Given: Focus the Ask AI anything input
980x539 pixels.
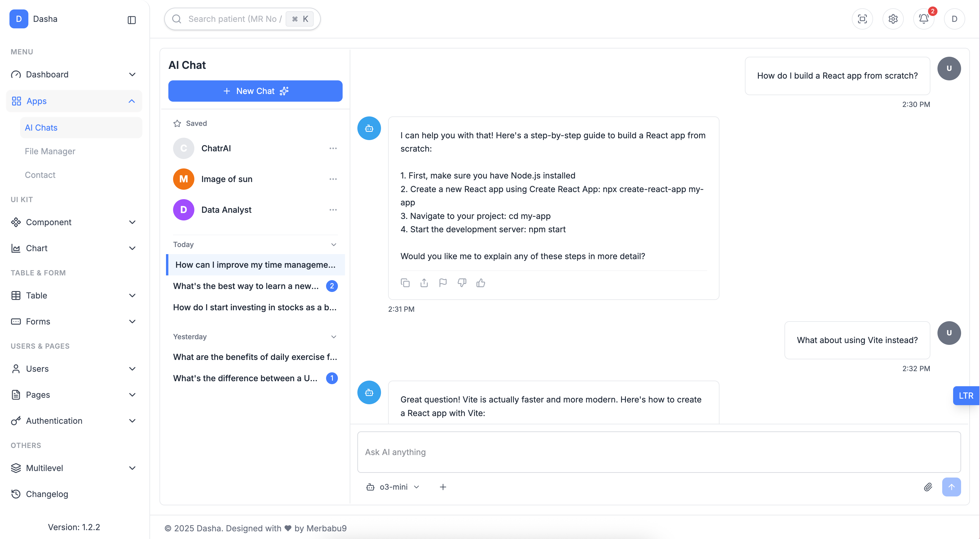Looking at the screenshot, I should 659,452.
